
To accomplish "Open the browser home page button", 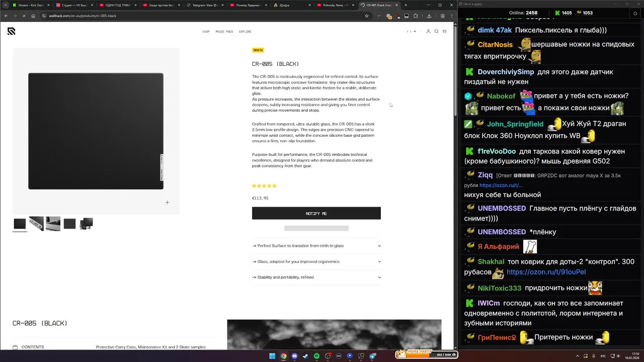I will [x=33, y=16].
